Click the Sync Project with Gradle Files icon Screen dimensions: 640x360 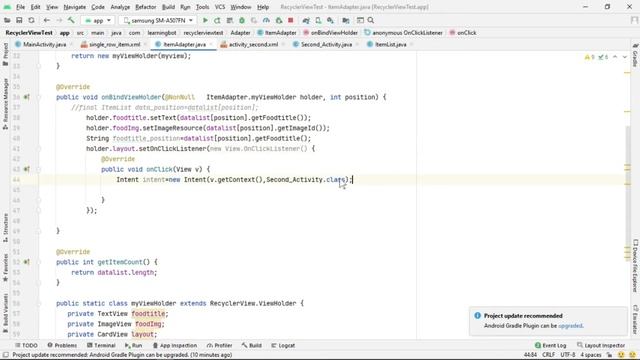click(x=306, y=20)
